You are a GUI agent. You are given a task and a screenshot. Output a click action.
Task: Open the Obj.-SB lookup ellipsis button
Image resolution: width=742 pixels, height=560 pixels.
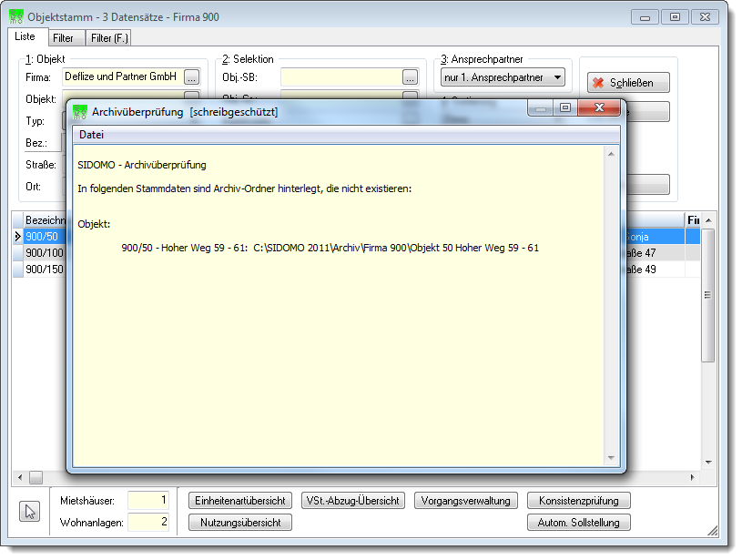coord(410,76)
